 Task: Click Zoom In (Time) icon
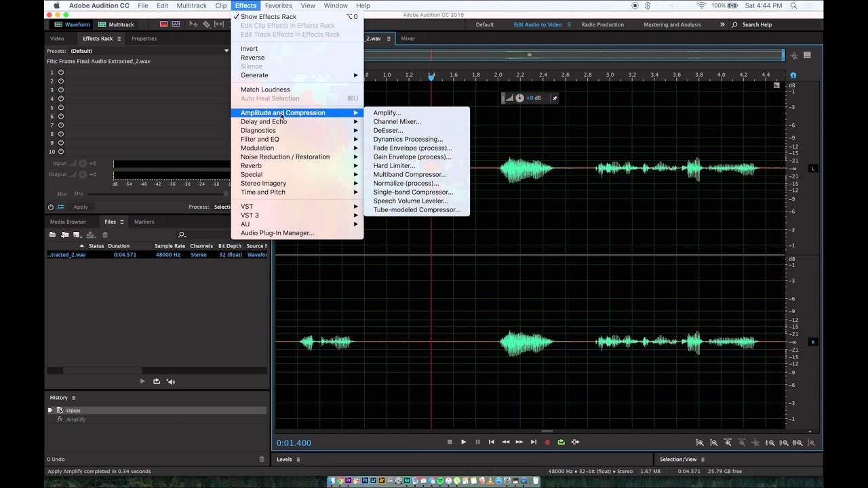[x=728, y=443]
